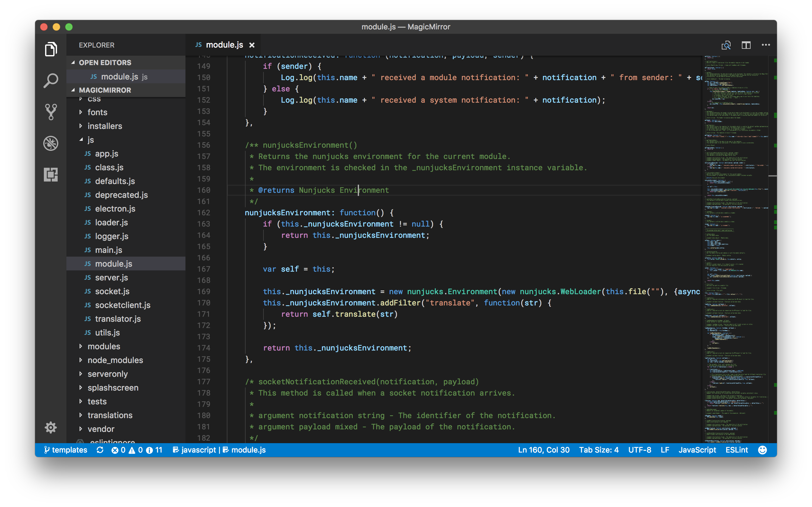
Task: Click the Explorer files icon
Action: point(51,49)
